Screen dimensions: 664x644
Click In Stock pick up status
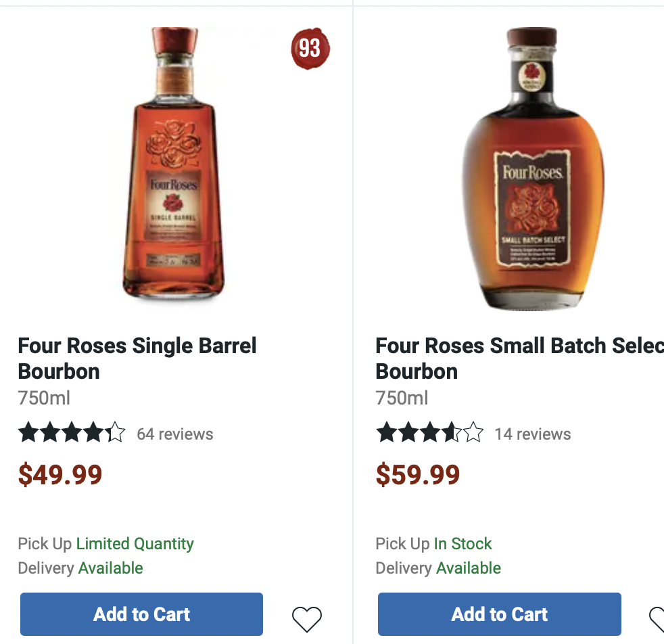(x=463, y=544)
